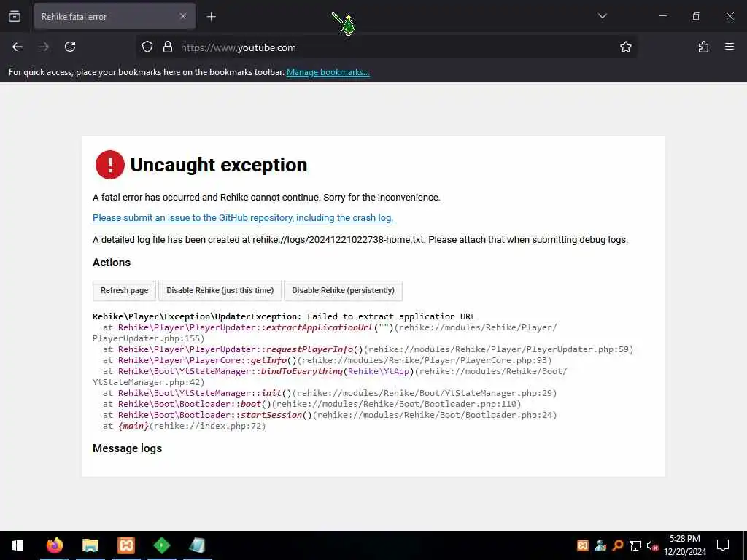Click the Refresh page button
The height and width of the screenshot is (560, 747).
point(124,290)
